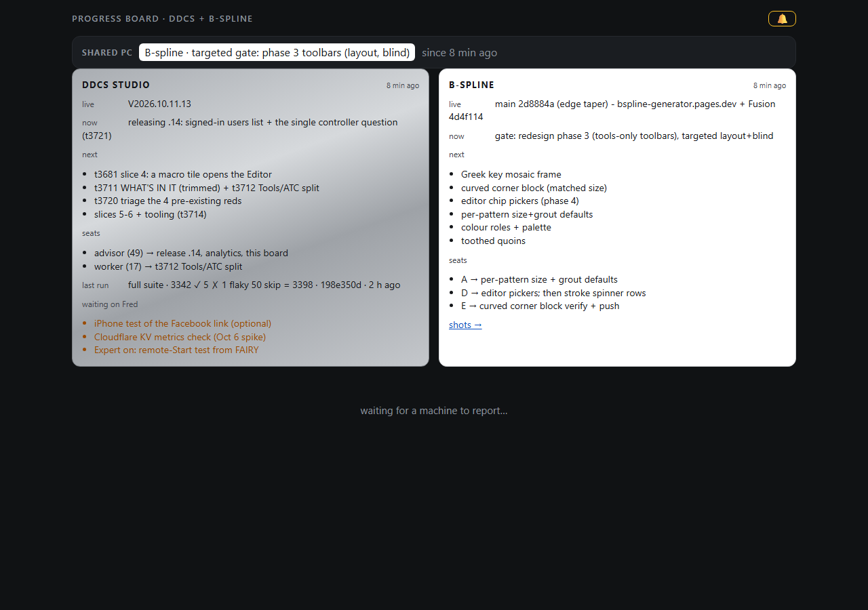The width and height of the screenshot is (868, 610).
Task: Select the B-spline targeted gate status pill
Action: point(277,52)
